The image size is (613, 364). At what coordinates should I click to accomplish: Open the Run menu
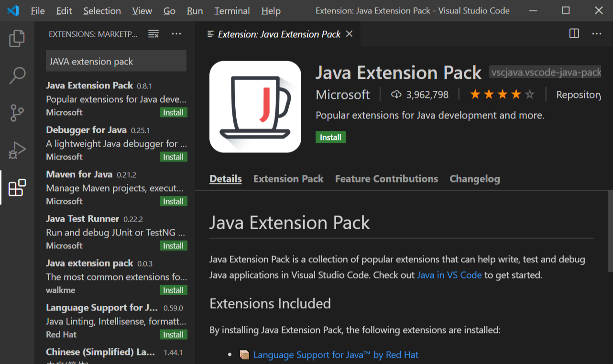point(195,11)
